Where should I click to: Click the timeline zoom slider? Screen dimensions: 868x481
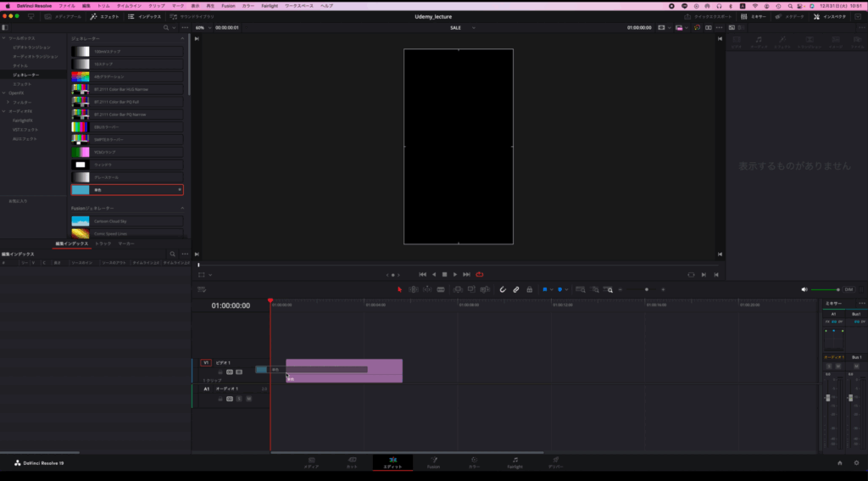[x=646, y=289]
